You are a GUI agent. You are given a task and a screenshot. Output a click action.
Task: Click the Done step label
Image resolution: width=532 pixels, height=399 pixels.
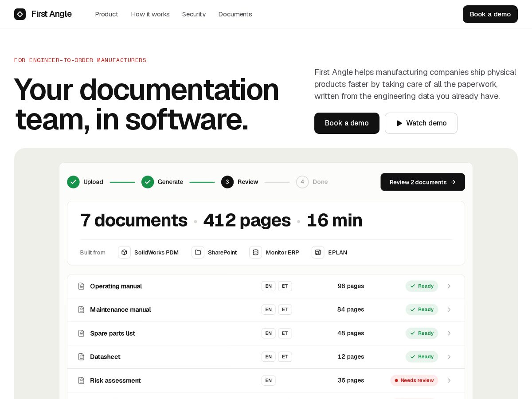[x=320, y=182]
